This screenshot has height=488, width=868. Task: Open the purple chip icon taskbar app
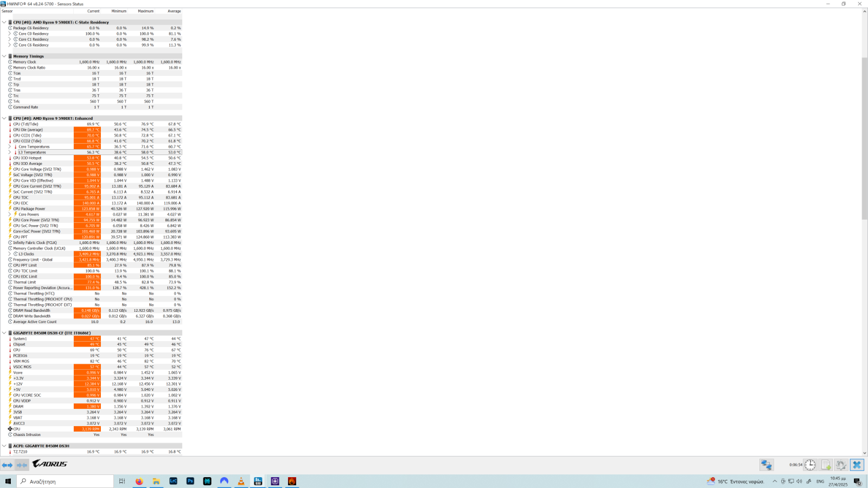[x=275, y=481]
